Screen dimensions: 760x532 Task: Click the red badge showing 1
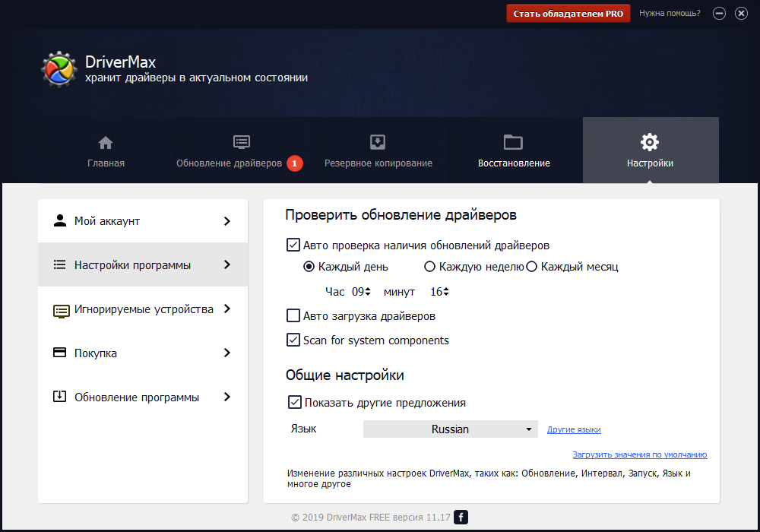295,163
